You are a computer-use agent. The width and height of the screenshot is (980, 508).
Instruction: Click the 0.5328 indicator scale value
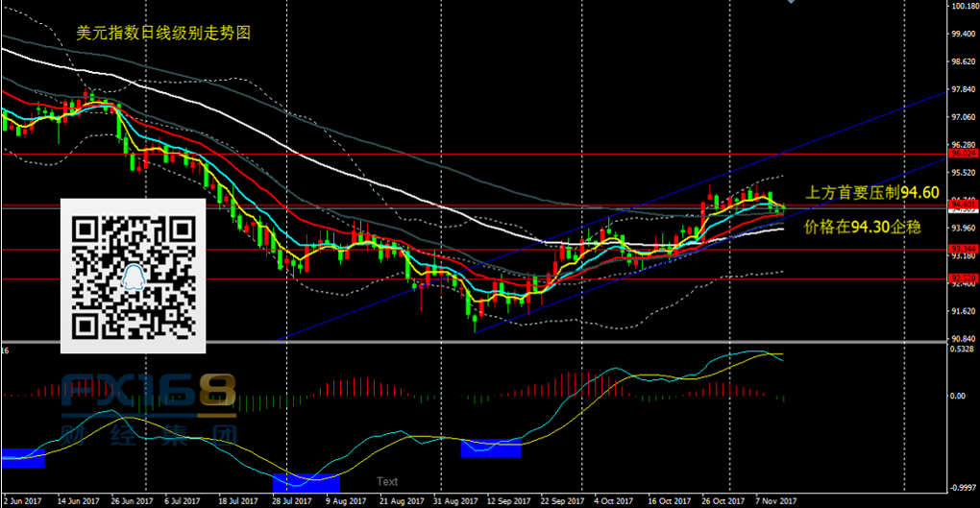963,350
